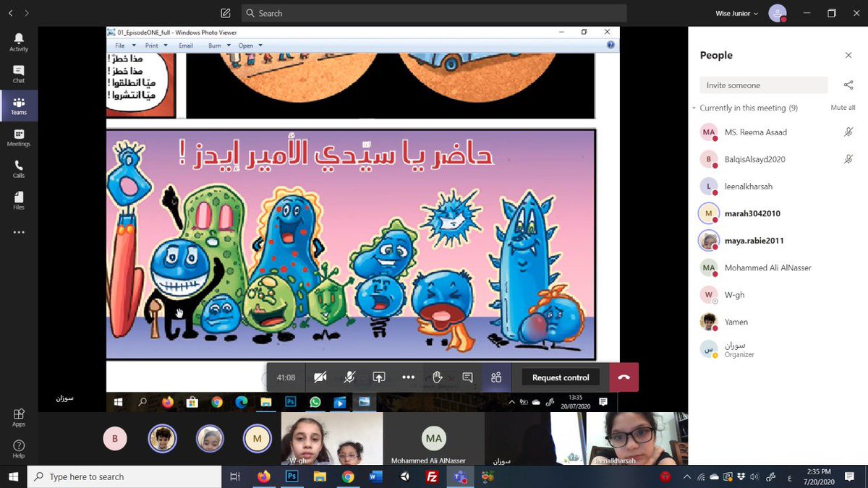Open the share content tray
The width and height of the screenshot is (868, 488).
tap(379, 377)
